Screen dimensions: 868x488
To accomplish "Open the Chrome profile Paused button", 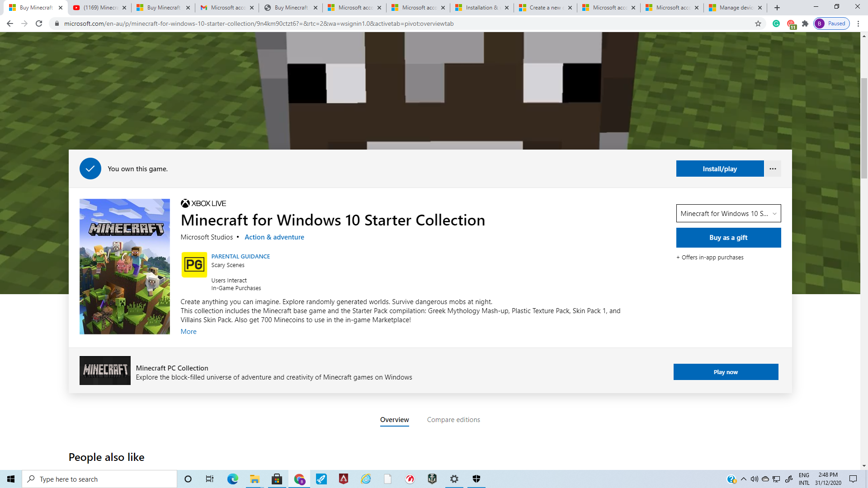I will [831, 23].
